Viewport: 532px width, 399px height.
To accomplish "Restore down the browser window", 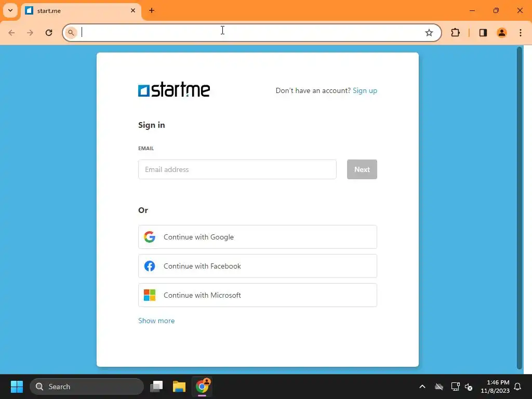I will pyautogui.click(x=496, y=10).
